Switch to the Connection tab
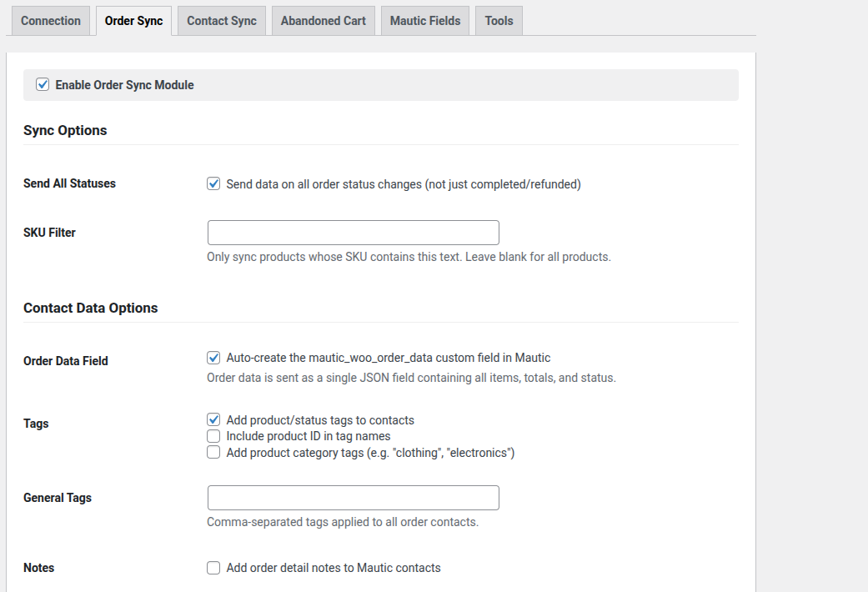Image resolution: width=868 pixels, height=592 pixels. tap(51, 21)
